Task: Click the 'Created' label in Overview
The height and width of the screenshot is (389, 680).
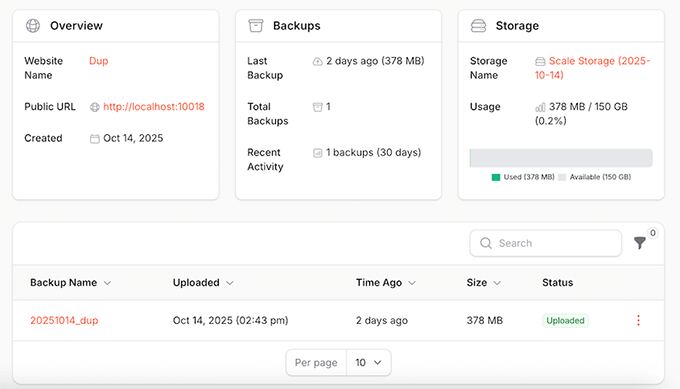Action: click(x=43, y=138)
